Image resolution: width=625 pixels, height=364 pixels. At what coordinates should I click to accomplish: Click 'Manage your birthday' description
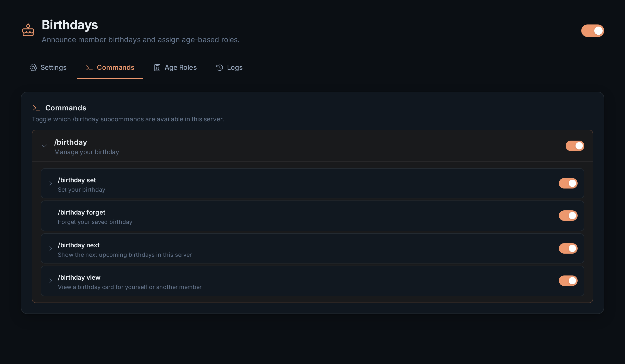pos(86,152)
